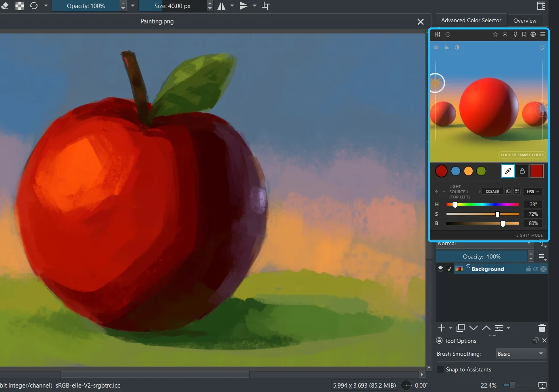Viewport: 559px width, 392px height.
Task: Toggle visibility of the Background layer
Action: pyautogui.click(x=440, y=269)
